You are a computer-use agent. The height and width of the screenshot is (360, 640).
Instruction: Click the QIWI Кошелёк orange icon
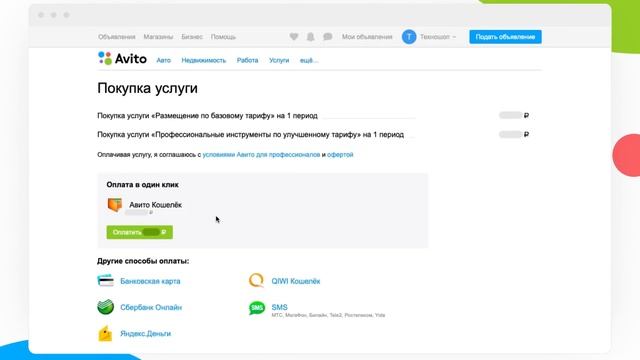click(256, 280)
